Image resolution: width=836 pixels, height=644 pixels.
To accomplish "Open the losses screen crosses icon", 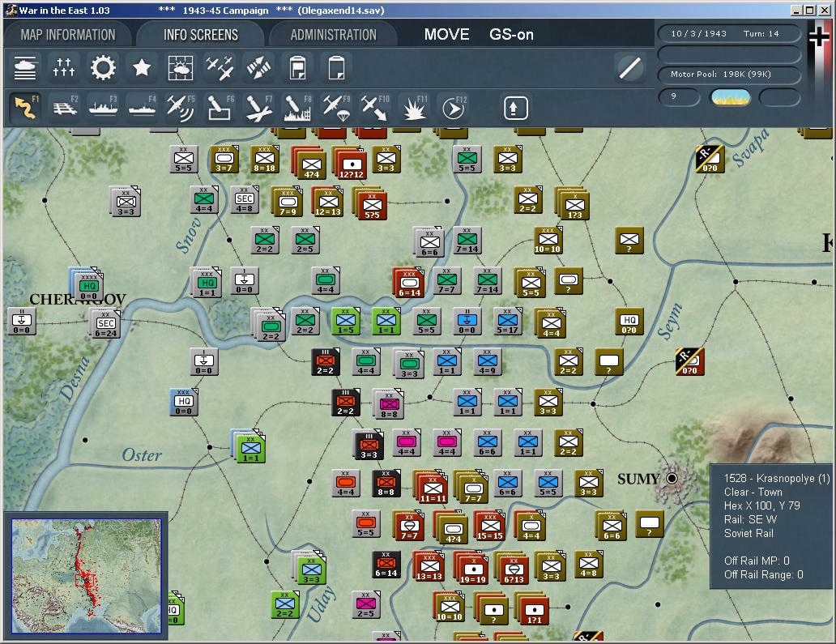I will click(x=63, y=68).
